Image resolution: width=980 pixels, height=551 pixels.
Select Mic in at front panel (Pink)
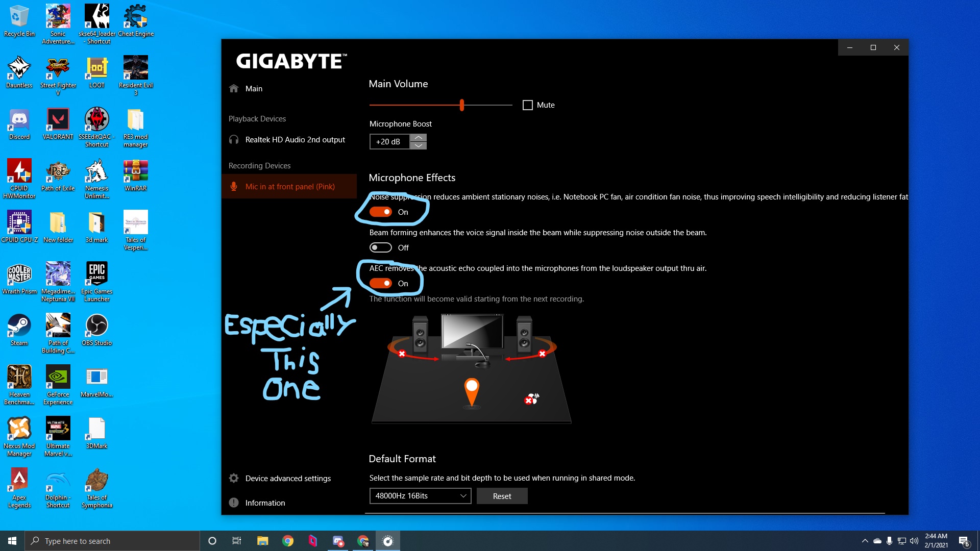tap(289, 186)
